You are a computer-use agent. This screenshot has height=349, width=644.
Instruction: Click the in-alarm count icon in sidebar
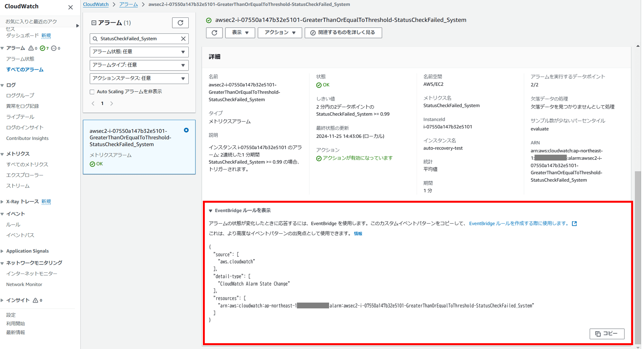(x=31, y=48)
